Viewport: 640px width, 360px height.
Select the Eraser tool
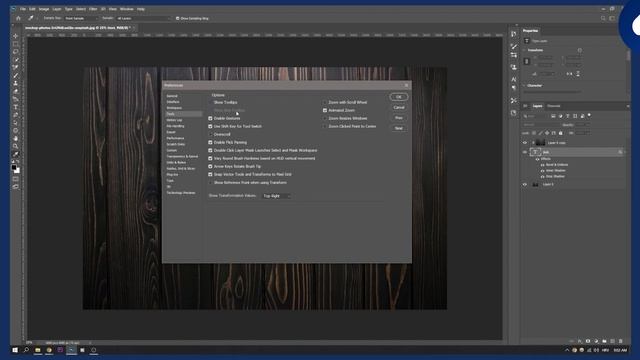point(16,91)
